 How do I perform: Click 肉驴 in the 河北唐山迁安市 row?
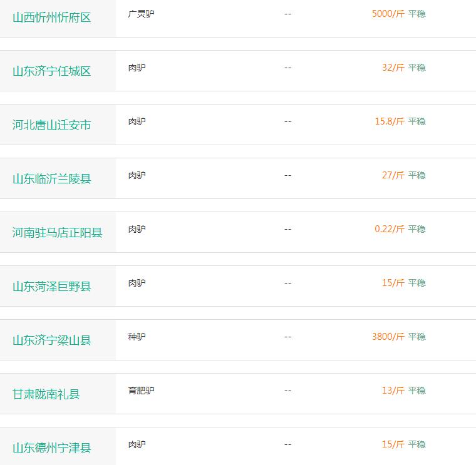point(137,121)
